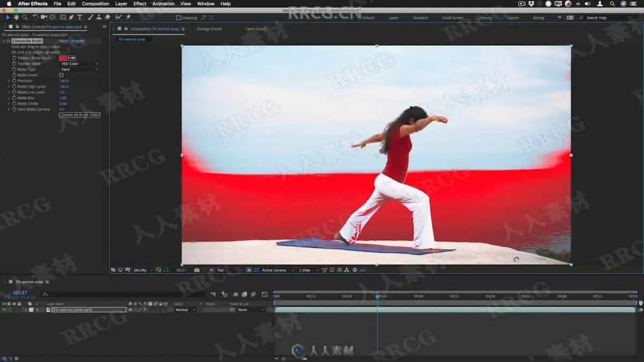Select the Eraser tool
Image resolution: width=644 pixels, height=362 pixels.
click(107, 17)
